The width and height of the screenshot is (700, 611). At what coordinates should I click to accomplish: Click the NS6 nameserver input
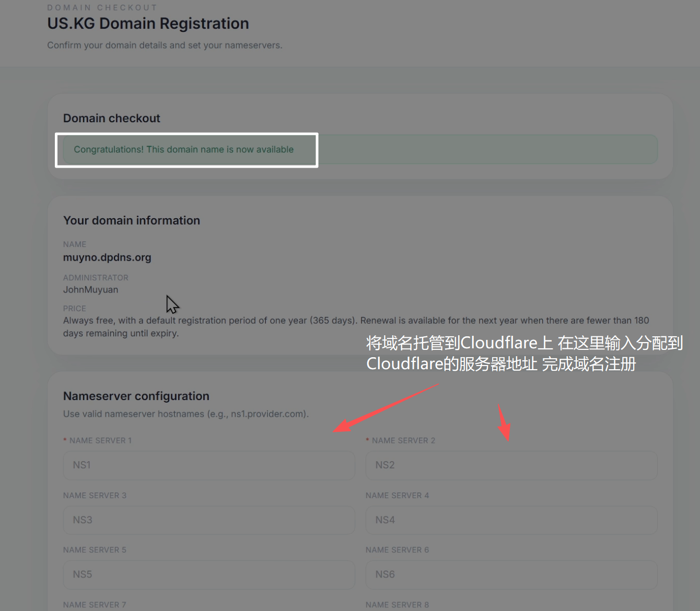(x=511, y=574)
